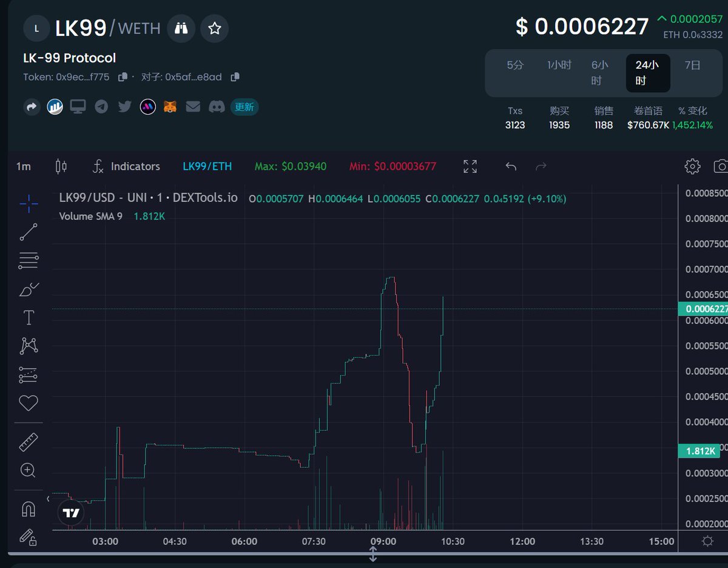The width and height of the screenshot is (728, 568).
Task: Select the 5分 timeframe tab
Action: (515, 65)
